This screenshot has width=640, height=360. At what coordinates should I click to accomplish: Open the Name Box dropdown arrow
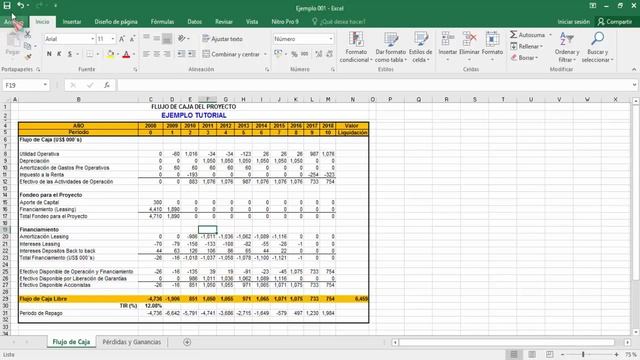(x=45, y=85)
